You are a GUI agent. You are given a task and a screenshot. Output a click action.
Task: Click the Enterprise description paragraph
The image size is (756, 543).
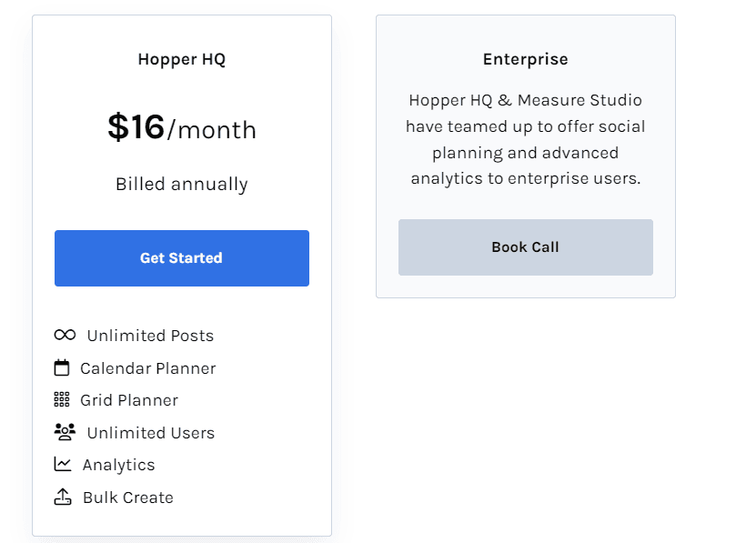click(525, 139)
